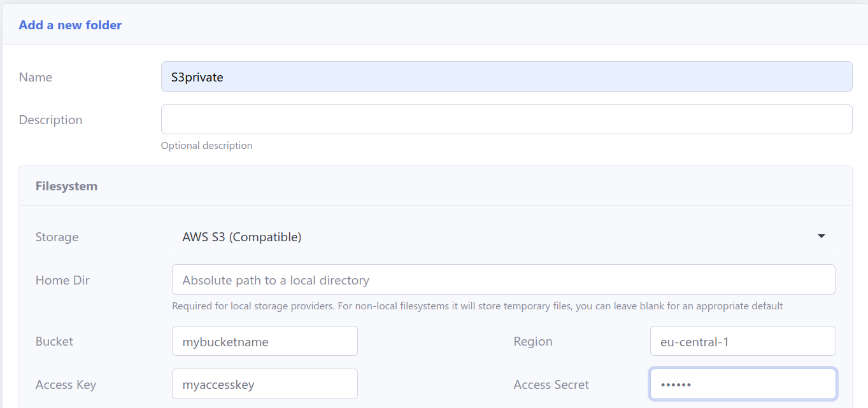
Task: Click the caret arrow of Storage selector
Action: (821, 237)
